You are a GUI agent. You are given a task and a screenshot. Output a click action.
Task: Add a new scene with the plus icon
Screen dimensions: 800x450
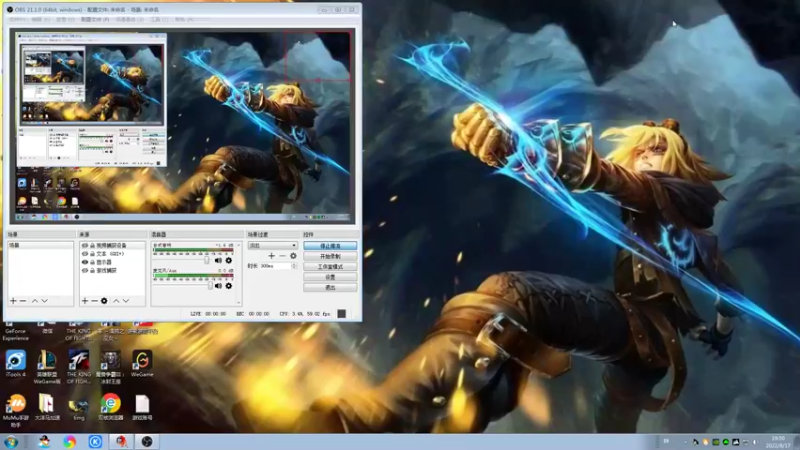pos(13,301)
